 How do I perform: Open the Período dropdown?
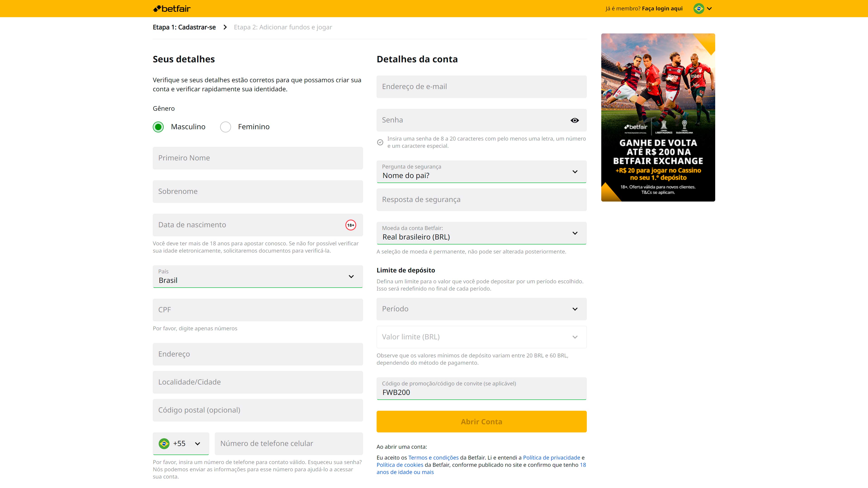(x=481, y=309)
